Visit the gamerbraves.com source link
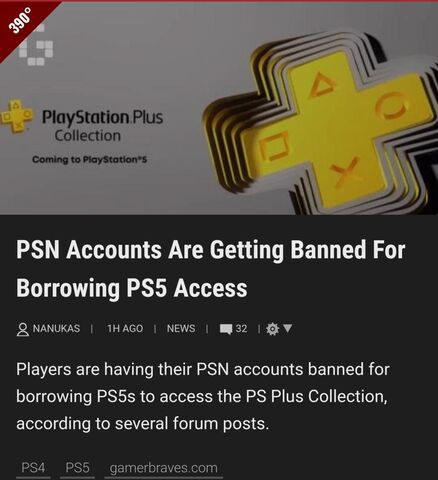 click(x=163, y=468)
